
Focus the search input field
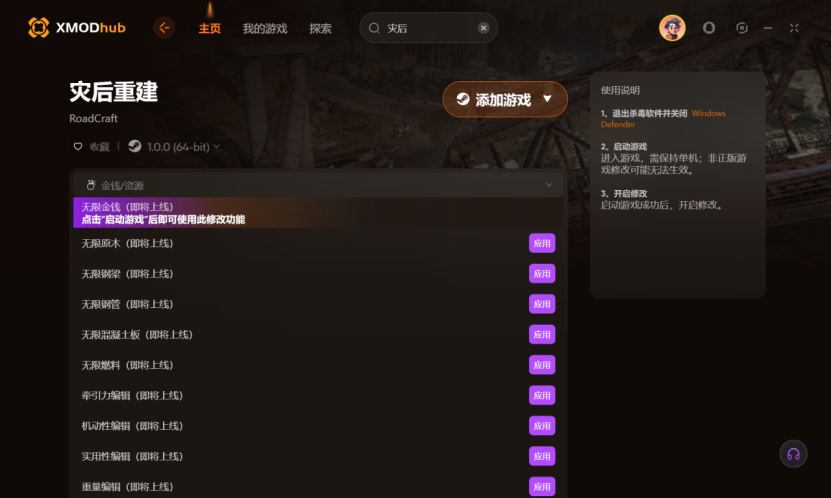click(429, 28)
